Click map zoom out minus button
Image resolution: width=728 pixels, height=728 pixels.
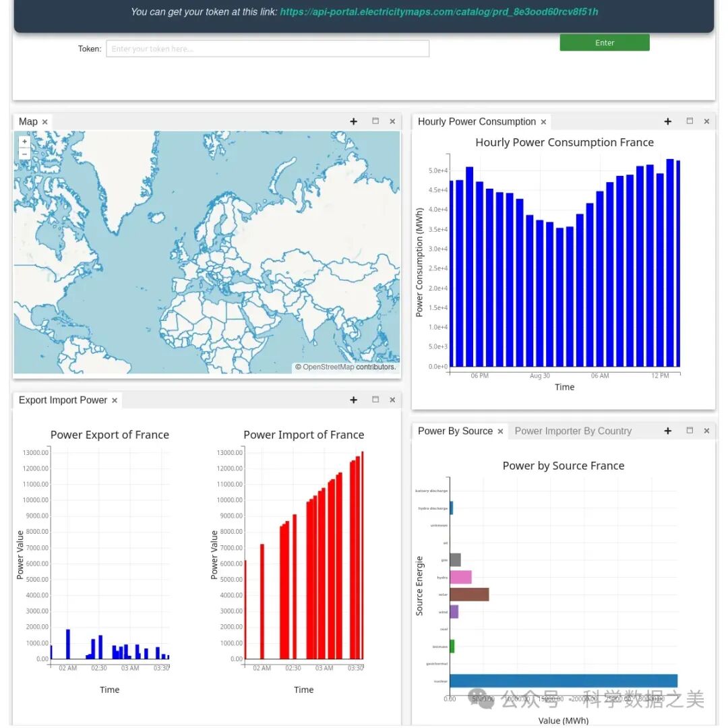(24, 154)
